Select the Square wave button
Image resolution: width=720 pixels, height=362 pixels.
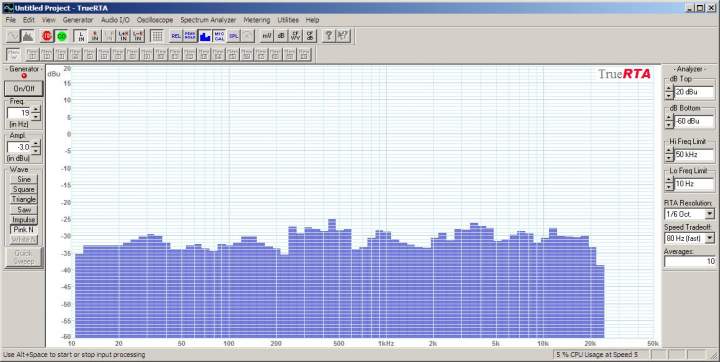[24, 189]
